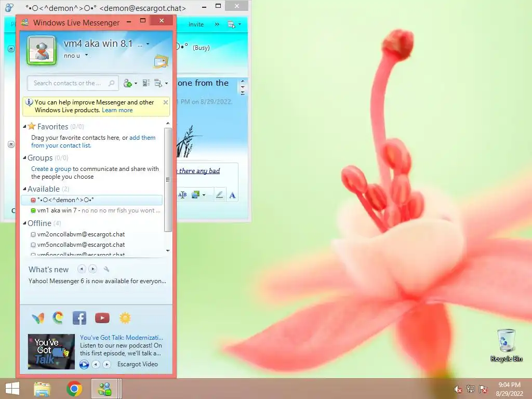Show previous What's new item
Viewport: 532px width, 399px height.
pyautogui.click(x=82, y=269)
